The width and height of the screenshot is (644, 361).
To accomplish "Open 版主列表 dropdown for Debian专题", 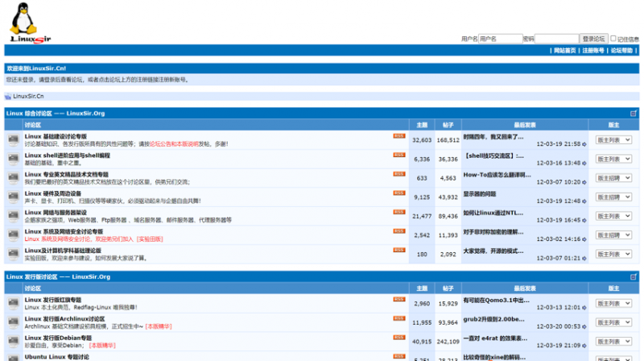I will pyautogui.click(x=613, y=342).
